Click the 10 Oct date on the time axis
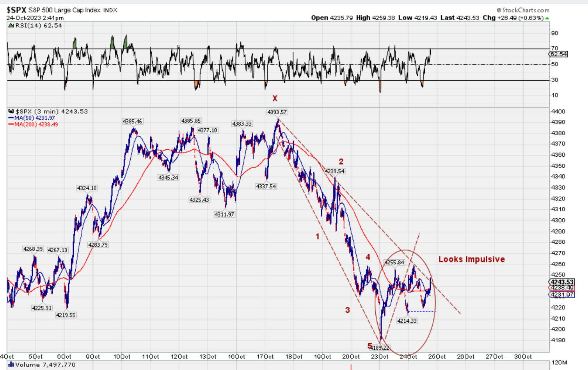 [122, 357]
